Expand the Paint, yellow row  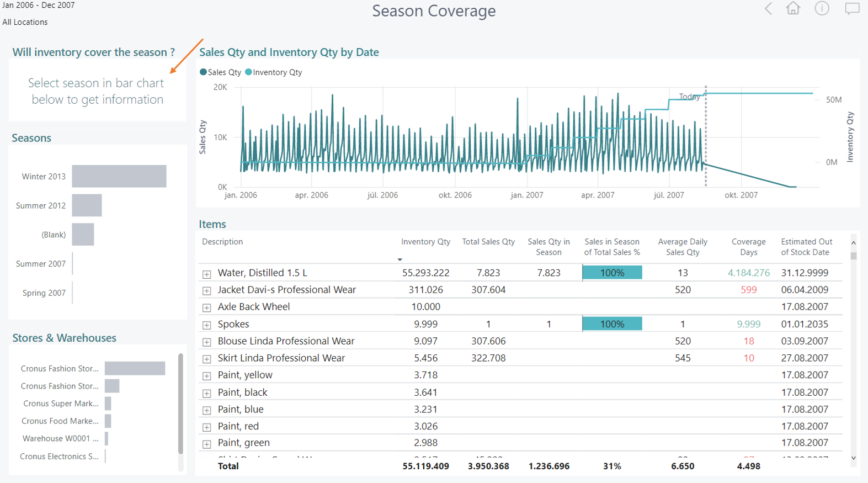coord(206,376)
